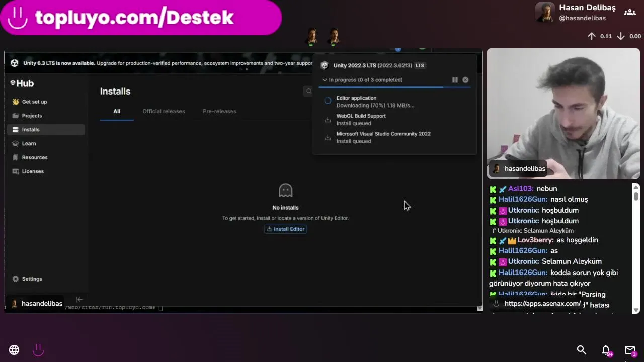Open the notifications bell
This screenshot has width=644, height=362.
606,350
